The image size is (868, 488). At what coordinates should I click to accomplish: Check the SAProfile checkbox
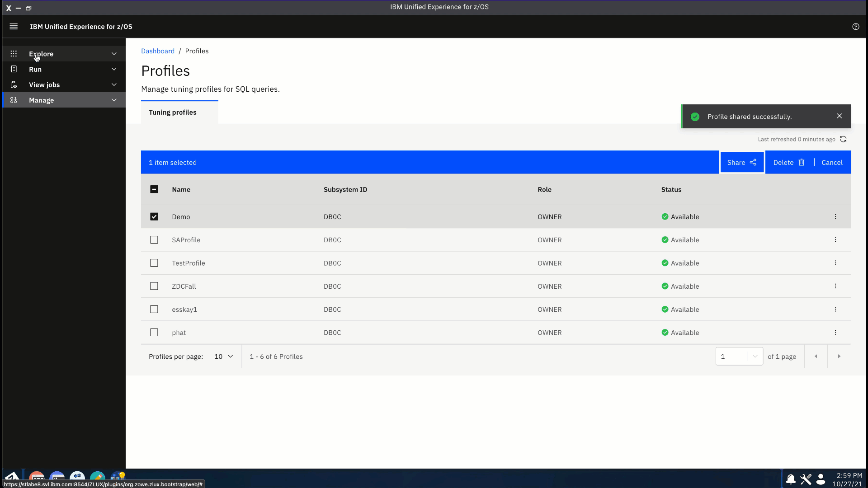tap(154, 240)
